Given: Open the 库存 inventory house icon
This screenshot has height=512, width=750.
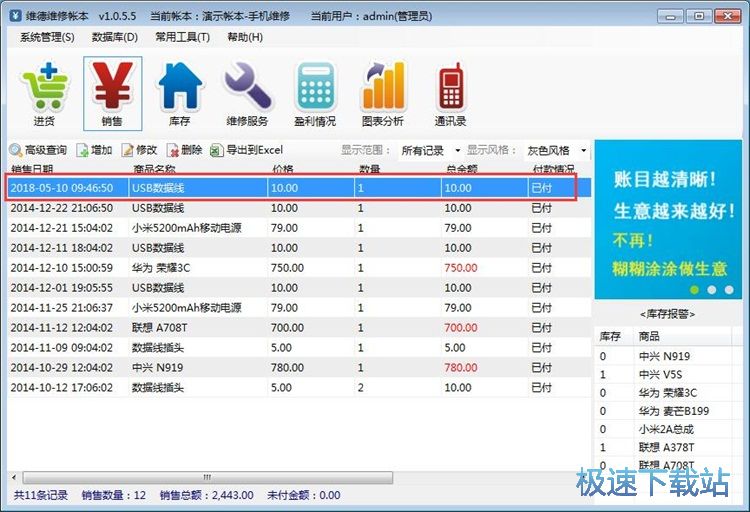Looking at the screenshot, I should pyautogui.click(x=179, y=93).
